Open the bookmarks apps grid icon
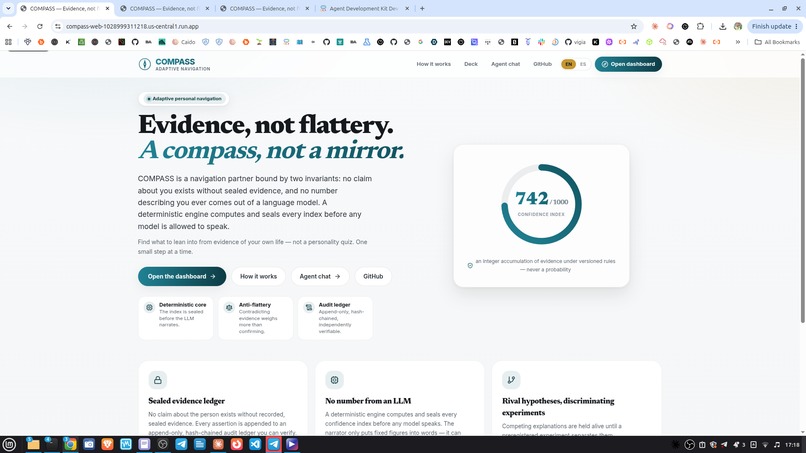The width and height of the screenshot is (806, 453). 8,42
